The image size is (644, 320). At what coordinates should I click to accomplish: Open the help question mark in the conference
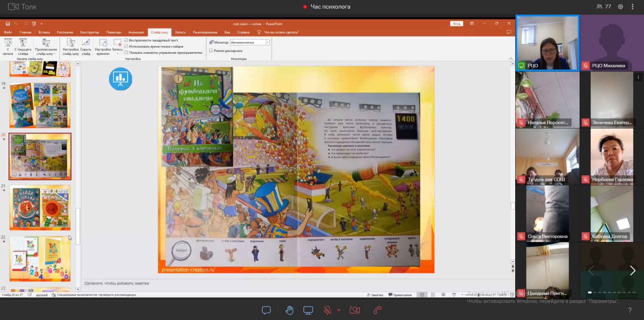click(x=630, y=310)
